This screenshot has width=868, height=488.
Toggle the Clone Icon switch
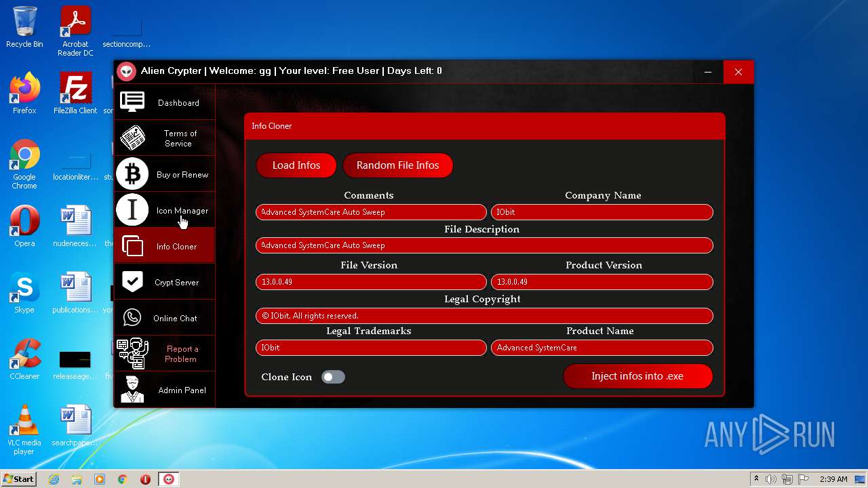pos(333,377)
